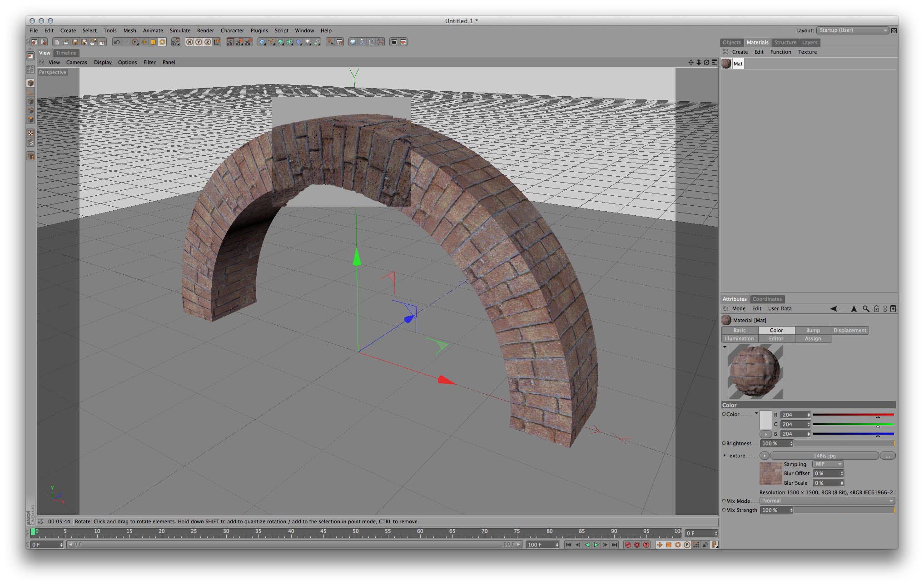This screenshot has width=924, height=585.
Task: Toggle the Attributes lock icon
Action: coord(876,309)
